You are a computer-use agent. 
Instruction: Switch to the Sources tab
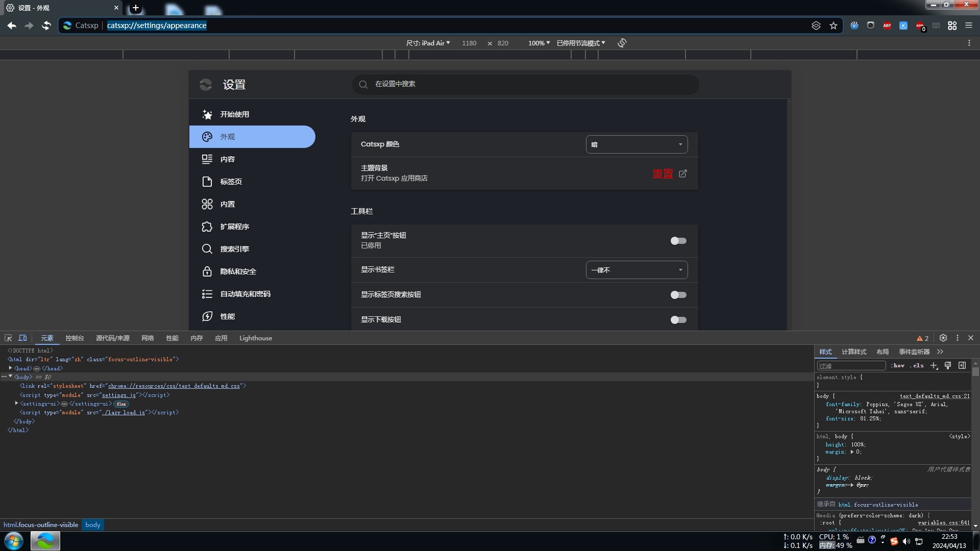(113, 338)
